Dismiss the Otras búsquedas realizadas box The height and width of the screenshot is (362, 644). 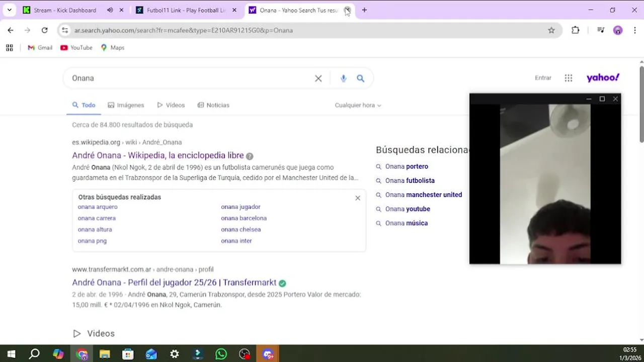click(x=358, y=198)
